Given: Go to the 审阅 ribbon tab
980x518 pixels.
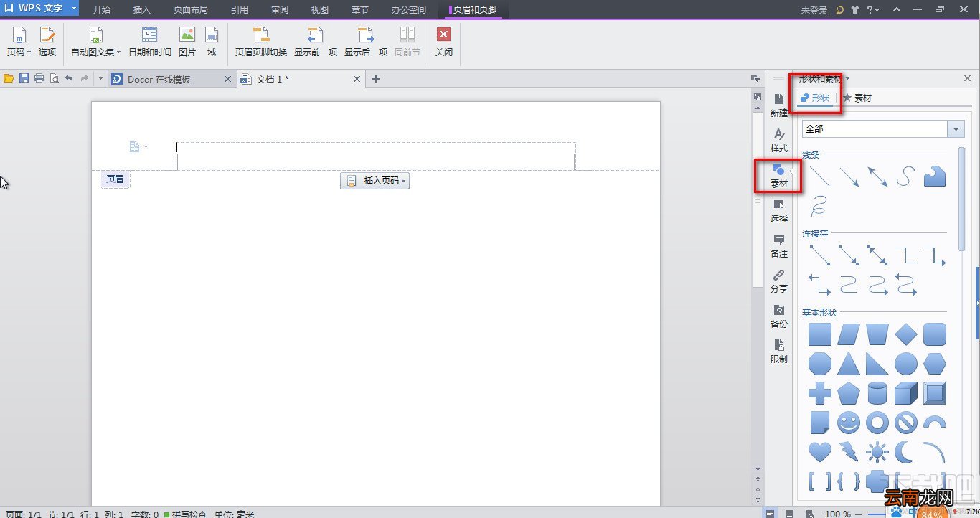Looking at the screenshot, I should coord(280,10).
